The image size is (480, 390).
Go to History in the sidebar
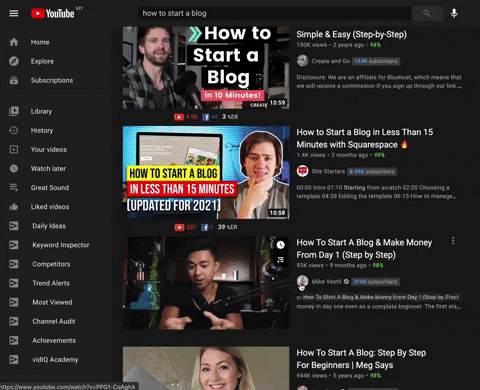coord(42,130)
